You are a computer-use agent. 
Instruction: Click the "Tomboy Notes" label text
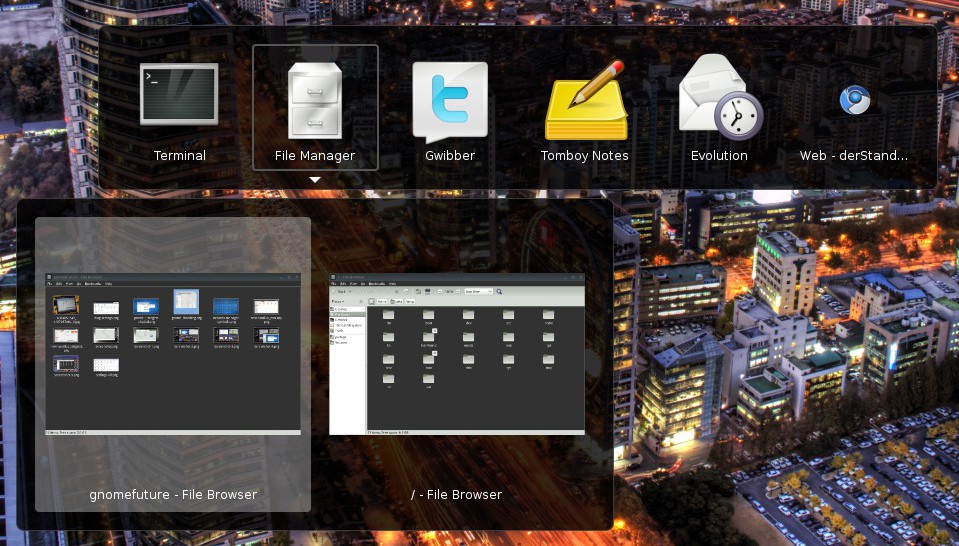(585, 156)
